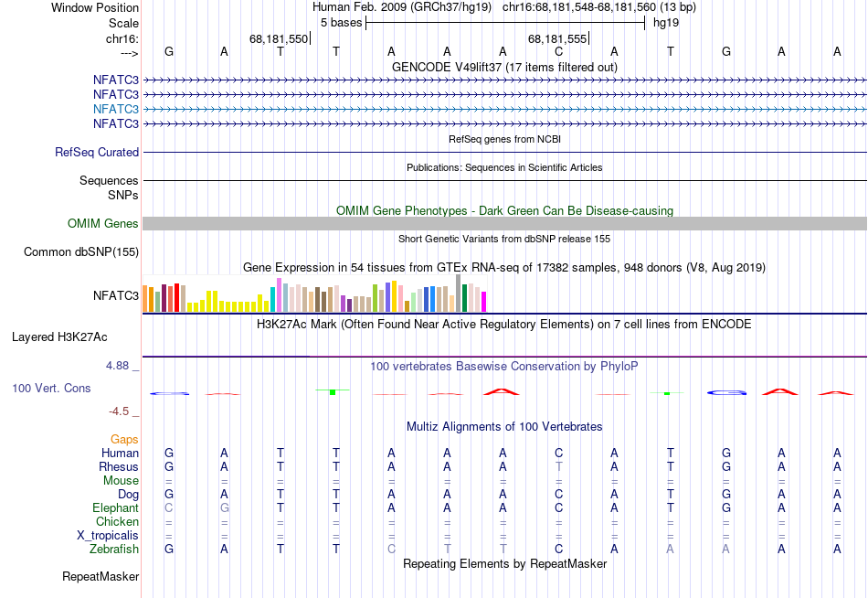This screenshot has height=598, width=868.
Task: Click the Window Position label
Action: coord(95,7)
